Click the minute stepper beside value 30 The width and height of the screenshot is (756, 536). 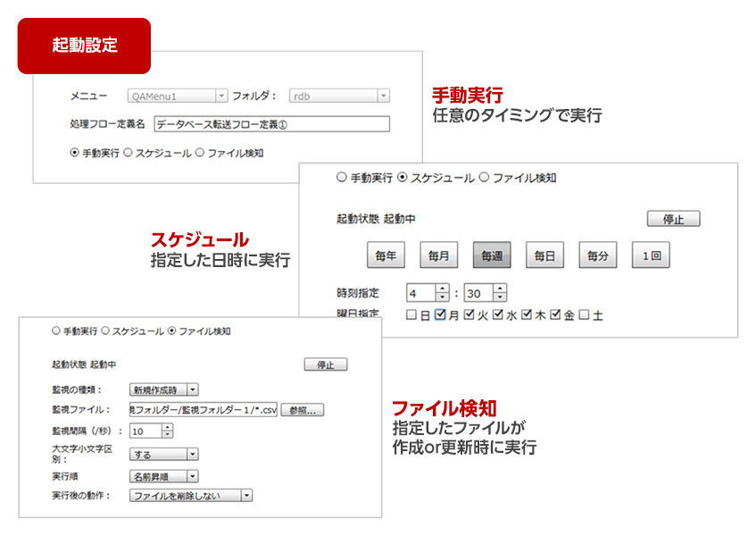click(x=499, y=293)
